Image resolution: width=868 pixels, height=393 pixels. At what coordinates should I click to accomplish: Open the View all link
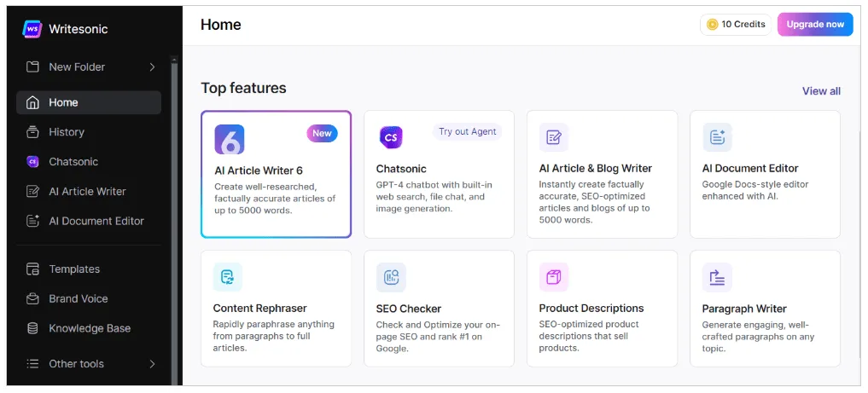point(821,91)
